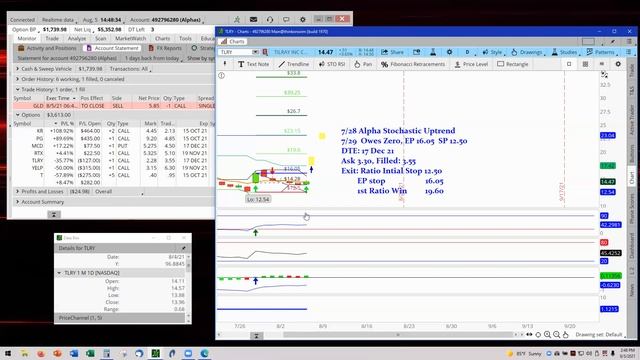640x360 pixels.
Task: Select the Trendline drawing tool
Action: 294,64
